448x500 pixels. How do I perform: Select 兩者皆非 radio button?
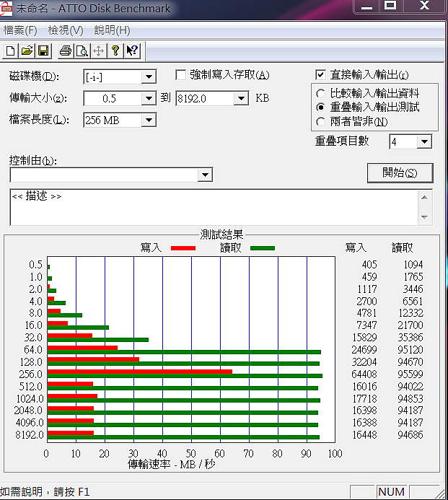click(320, 122)
